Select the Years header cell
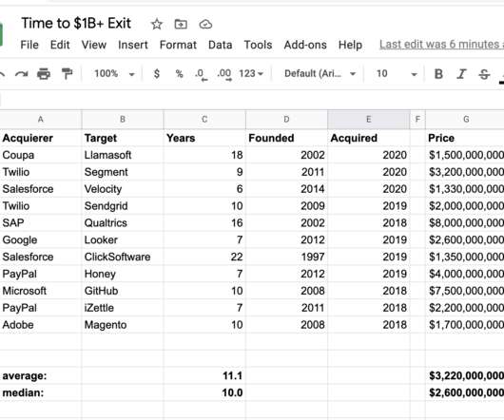 click(204, 138)
